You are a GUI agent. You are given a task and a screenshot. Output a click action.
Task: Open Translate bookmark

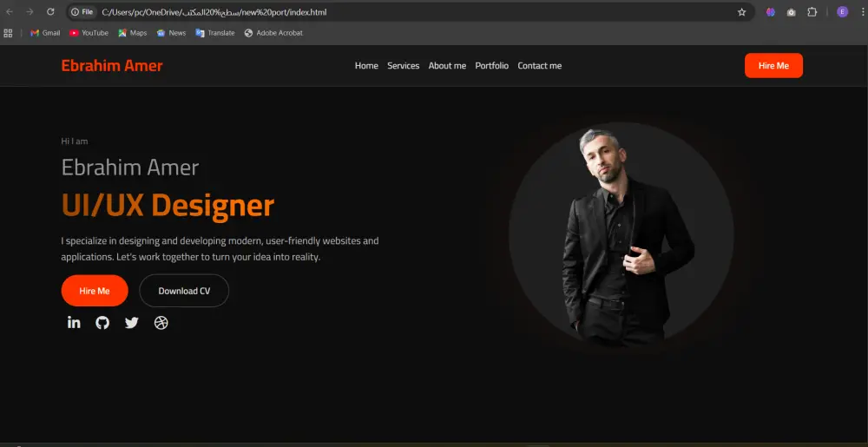pos(215,33)
